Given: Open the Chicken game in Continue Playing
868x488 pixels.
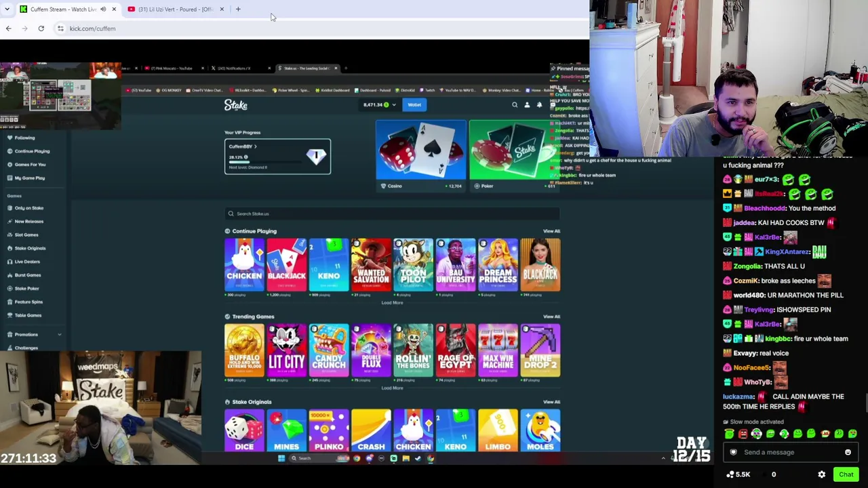Looking at the screenshot, I should (x=244, y=265).
